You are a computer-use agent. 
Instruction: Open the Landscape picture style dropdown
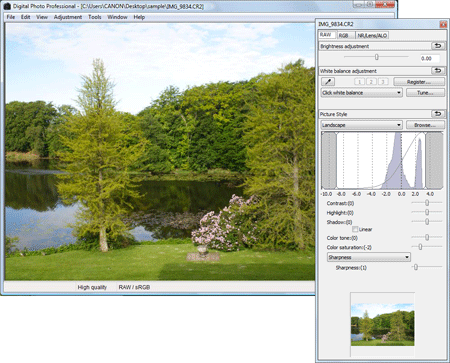click(362, 125)
